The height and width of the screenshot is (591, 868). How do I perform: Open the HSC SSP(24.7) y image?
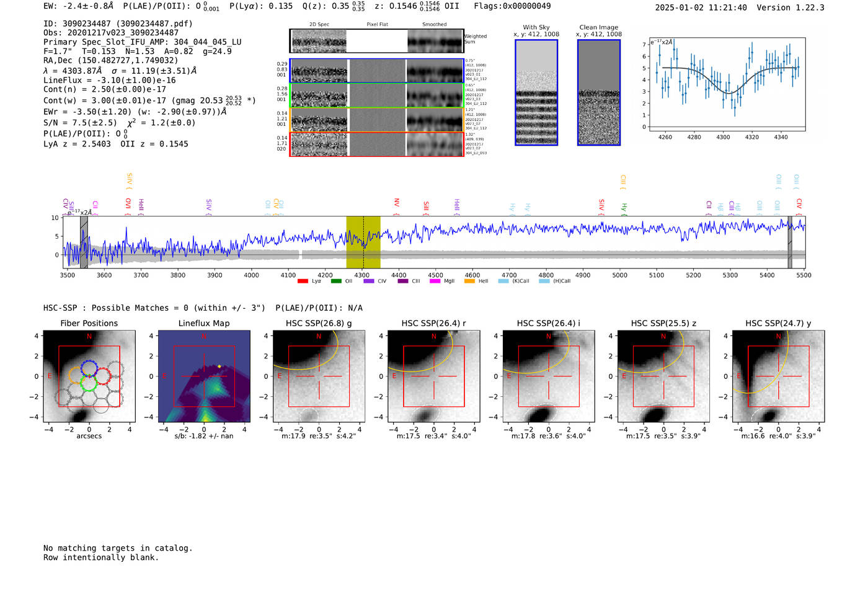coord(779,376)
